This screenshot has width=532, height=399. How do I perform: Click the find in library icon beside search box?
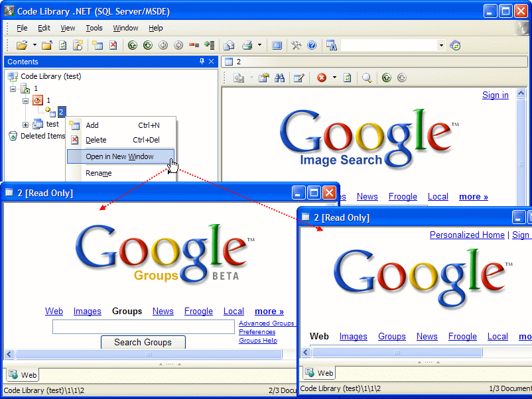pos(332,46)
